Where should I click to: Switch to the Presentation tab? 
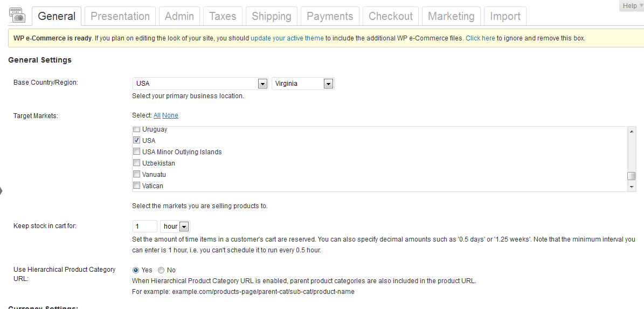[120, 16]
